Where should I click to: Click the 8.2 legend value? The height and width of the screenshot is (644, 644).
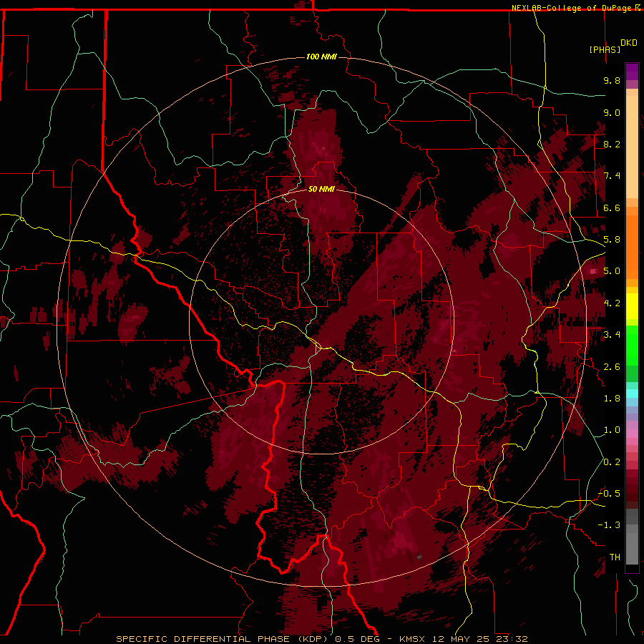(612, 144)
